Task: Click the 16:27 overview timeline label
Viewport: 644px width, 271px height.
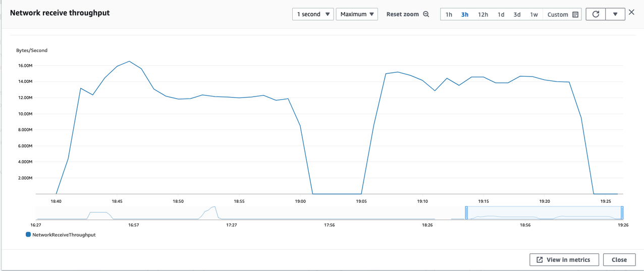Action: click(x=36, y=225)
